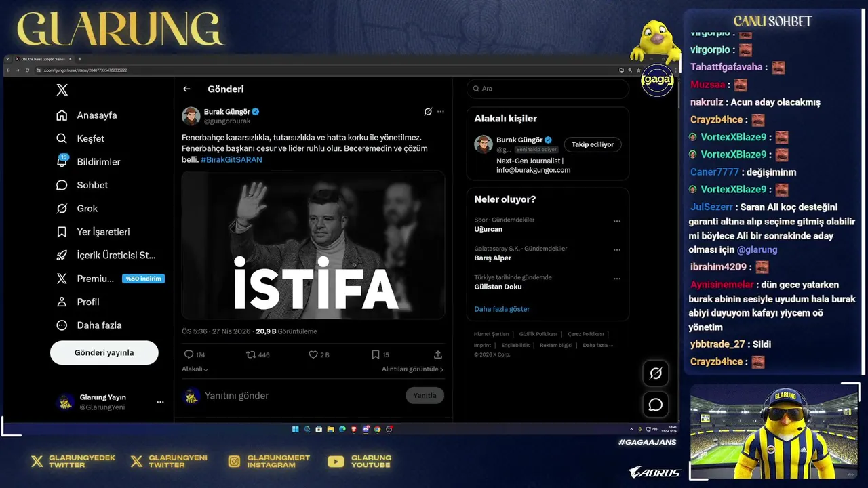This screenshot has width=868, height=488.
Task: Open the Alakalı sort dropdown
Action: click(195, 369)
